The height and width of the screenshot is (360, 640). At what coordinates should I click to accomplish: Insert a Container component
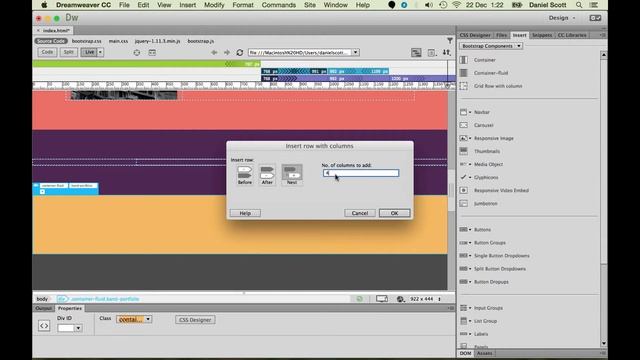pos(484,60)
